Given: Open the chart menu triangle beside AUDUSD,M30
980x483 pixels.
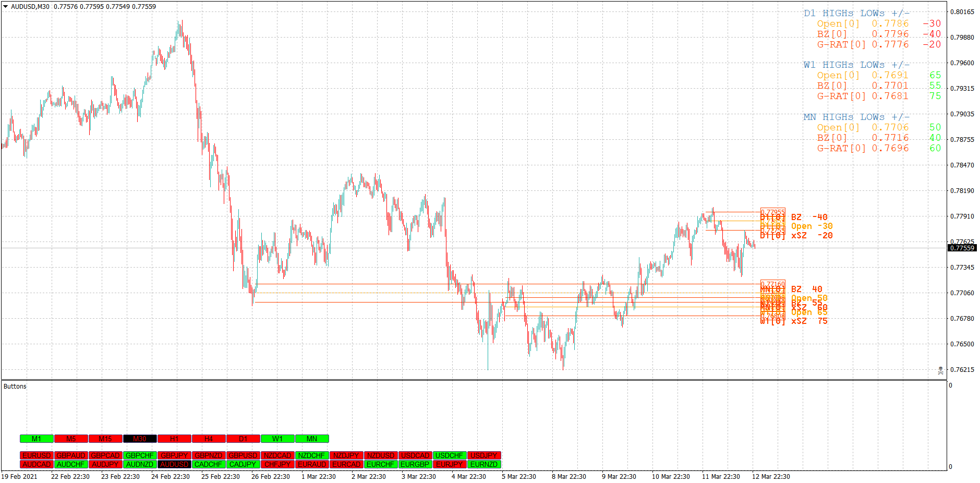Looking at the screenshot, I should 5,7.
